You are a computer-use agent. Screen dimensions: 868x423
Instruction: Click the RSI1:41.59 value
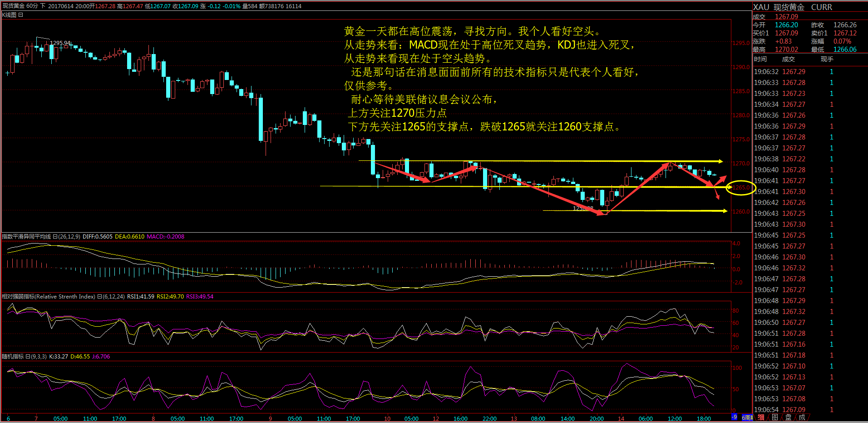click(x=141, y=297)
